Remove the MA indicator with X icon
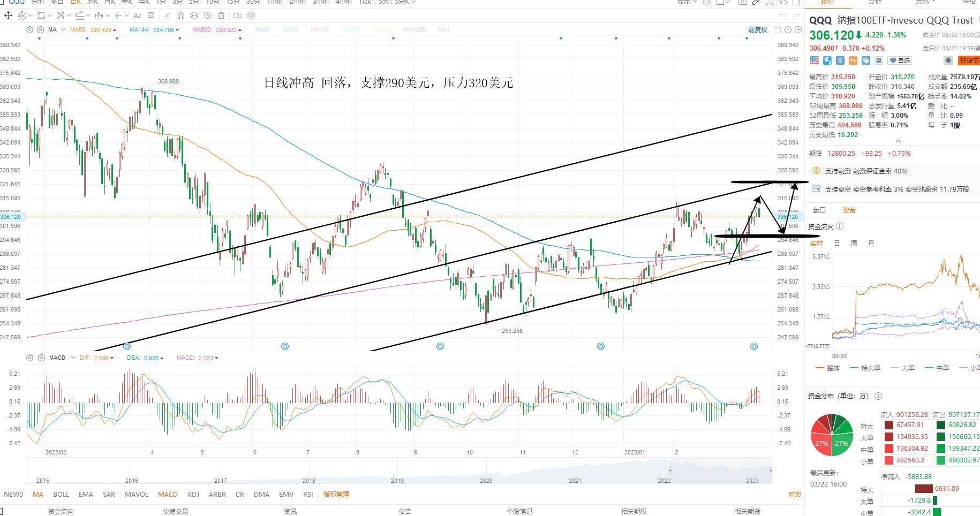This screenshot has width=980, height=516. (x=40, y=29)
